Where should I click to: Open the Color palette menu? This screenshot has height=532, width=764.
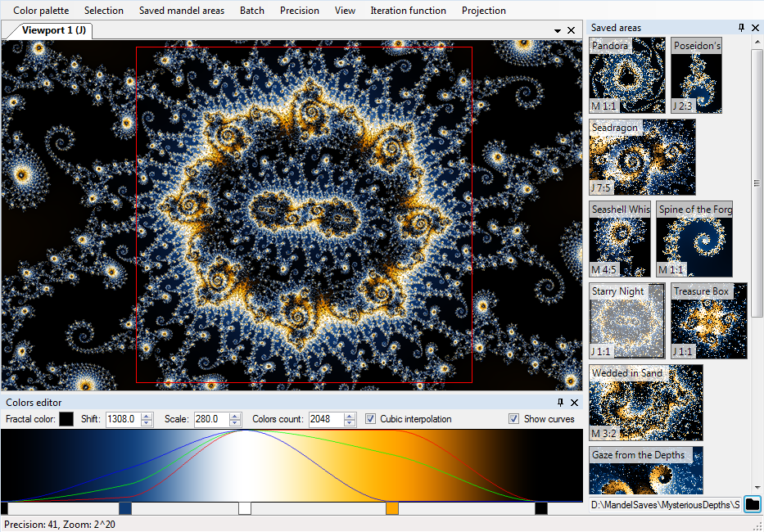tap(41, 11)
